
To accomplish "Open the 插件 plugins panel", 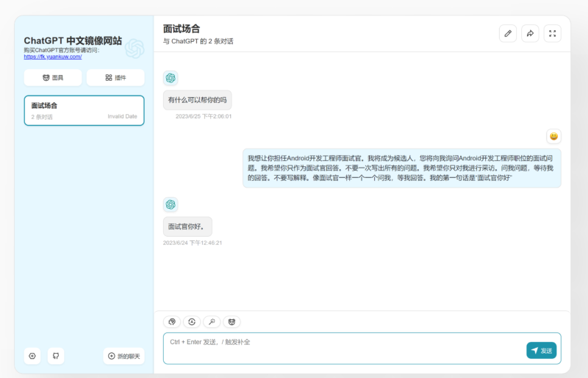I will pyautogui.click(x=115, y=77).
